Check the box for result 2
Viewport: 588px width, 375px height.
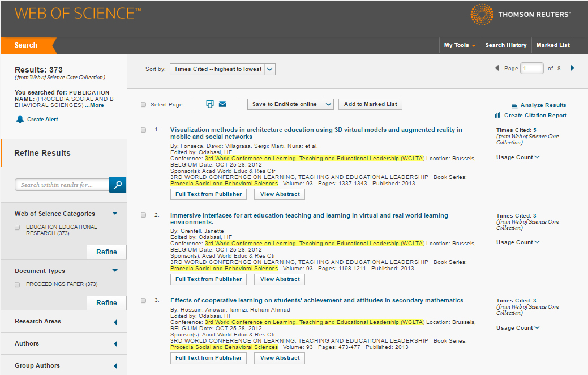tap(143, 215)
